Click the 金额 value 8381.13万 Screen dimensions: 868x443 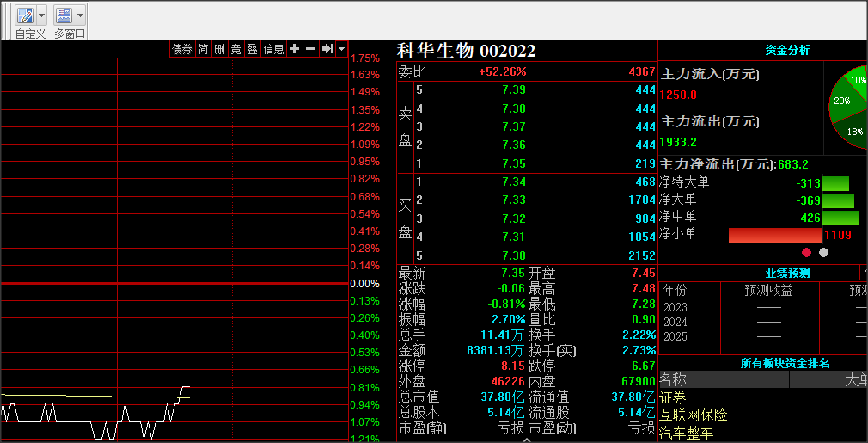tap(495, 350)
